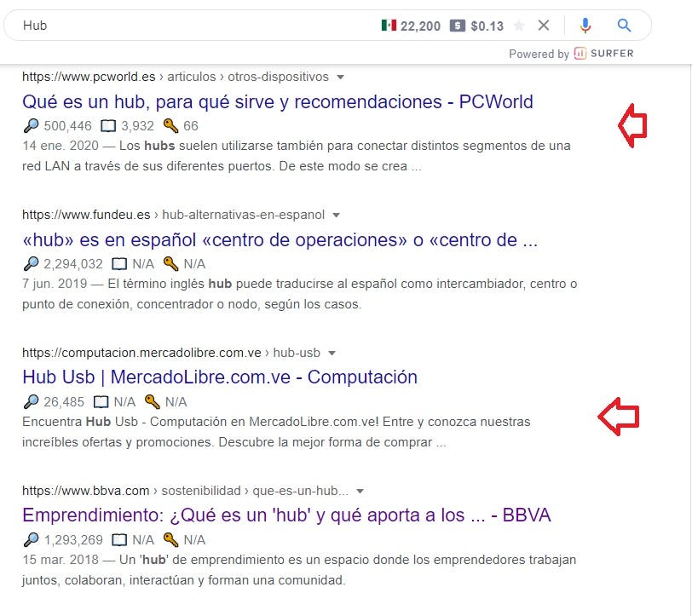Open voice search with the microphone icon
The image size is (692, 616).
[585, 26]
